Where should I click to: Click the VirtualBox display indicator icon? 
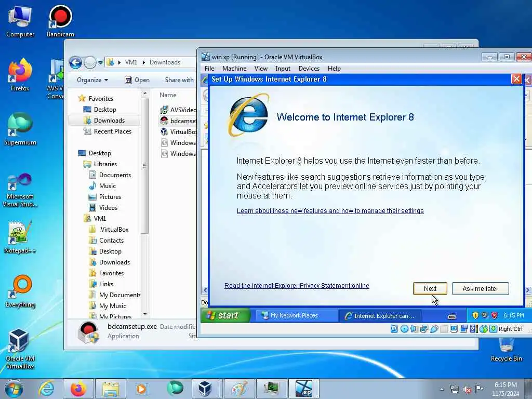click(454, 328)
